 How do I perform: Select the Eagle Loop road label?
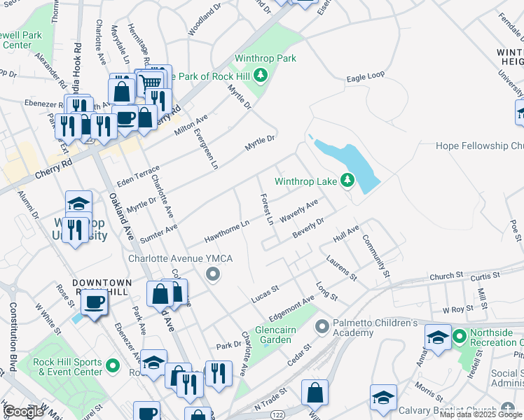(x=366, y=77)
